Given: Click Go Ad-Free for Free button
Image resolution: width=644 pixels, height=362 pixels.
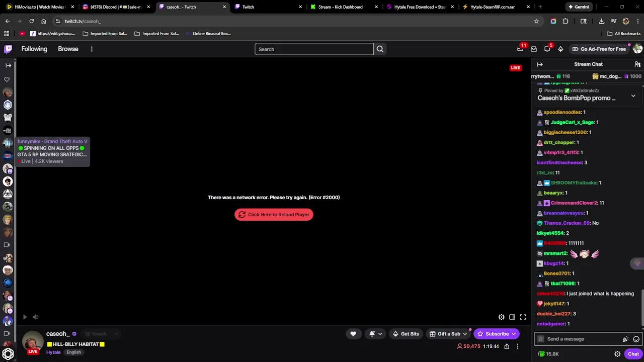Looking at the screenshot, I should pyautogui.click(x=599, y=49).
